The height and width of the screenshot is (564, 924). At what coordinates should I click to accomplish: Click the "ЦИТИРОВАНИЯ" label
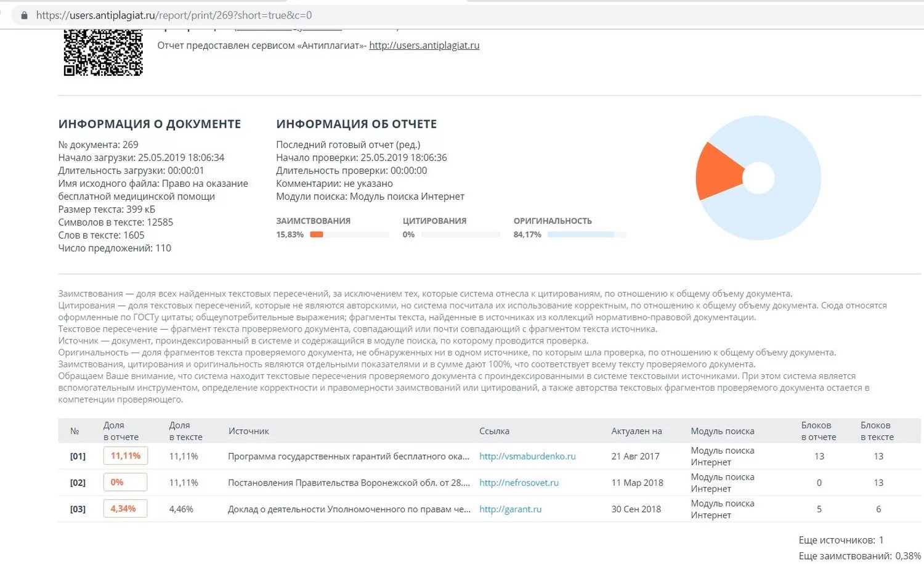434,221
